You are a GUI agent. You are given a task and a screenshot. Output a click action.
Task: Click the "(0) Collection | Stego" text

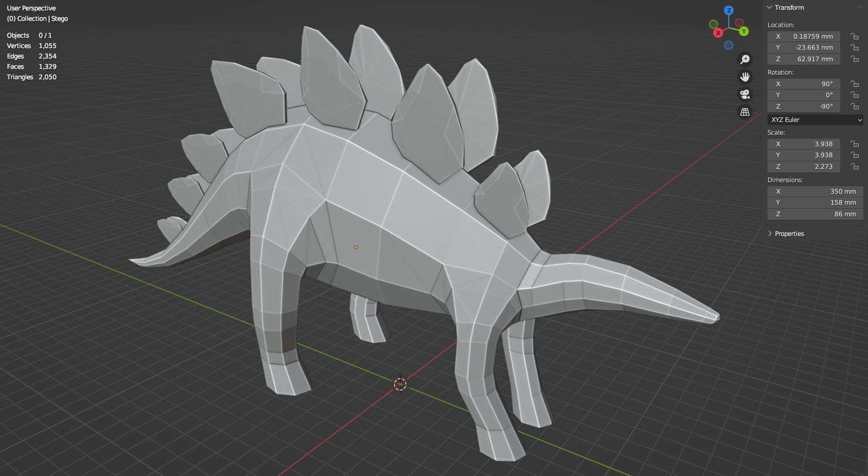pos(38,19)
